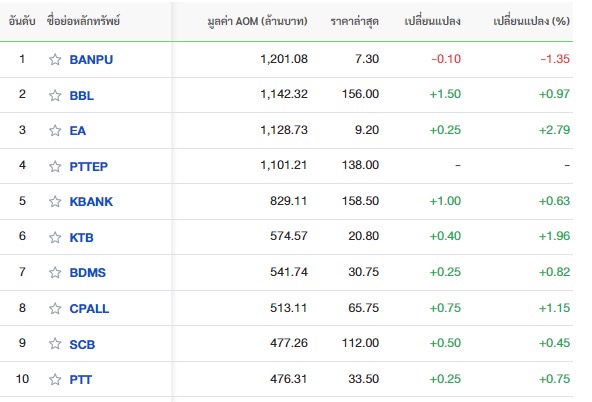Add PTTEP to favorites via star icon

[x=55, y=166]
